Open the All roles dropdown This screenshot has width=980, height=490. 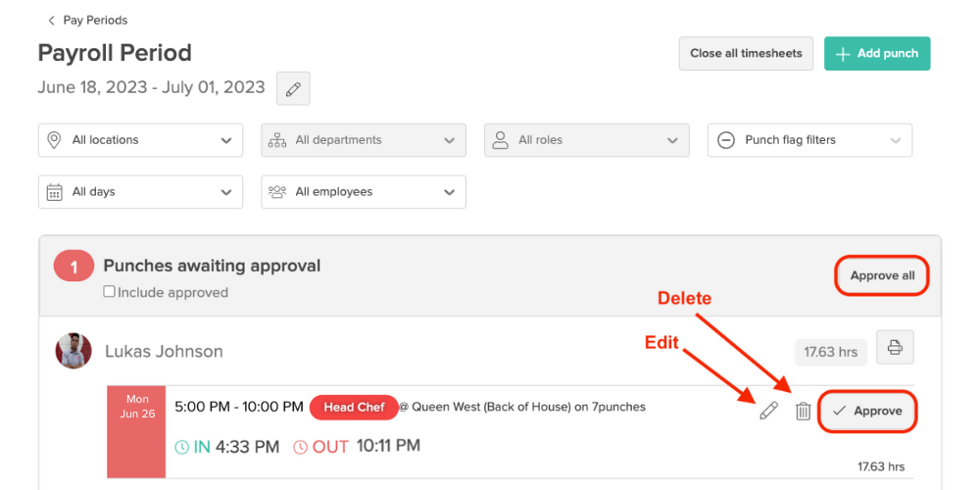click(587, 140)
